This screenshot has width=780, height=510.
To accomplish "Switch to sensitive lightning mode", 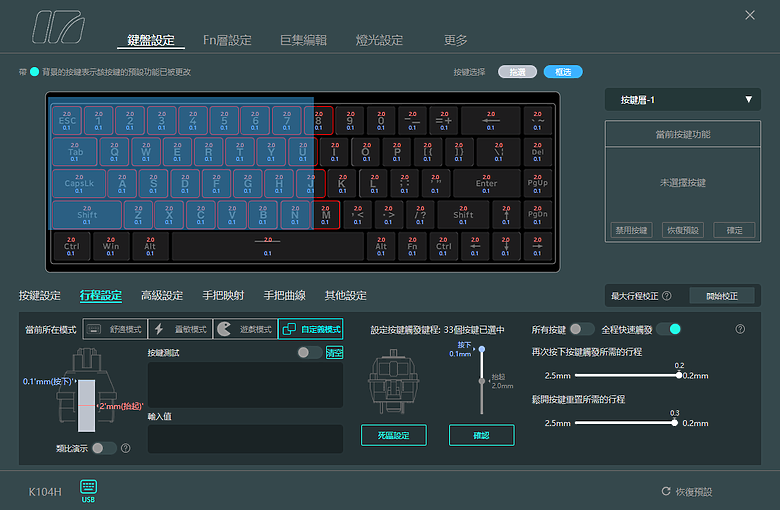I will coord(180,329).
